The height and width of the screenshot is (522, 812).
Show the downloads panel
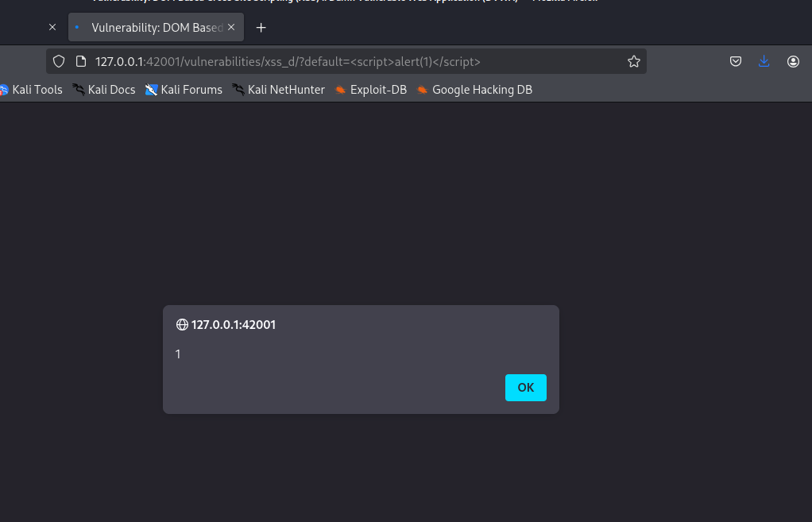click(764, 62)
